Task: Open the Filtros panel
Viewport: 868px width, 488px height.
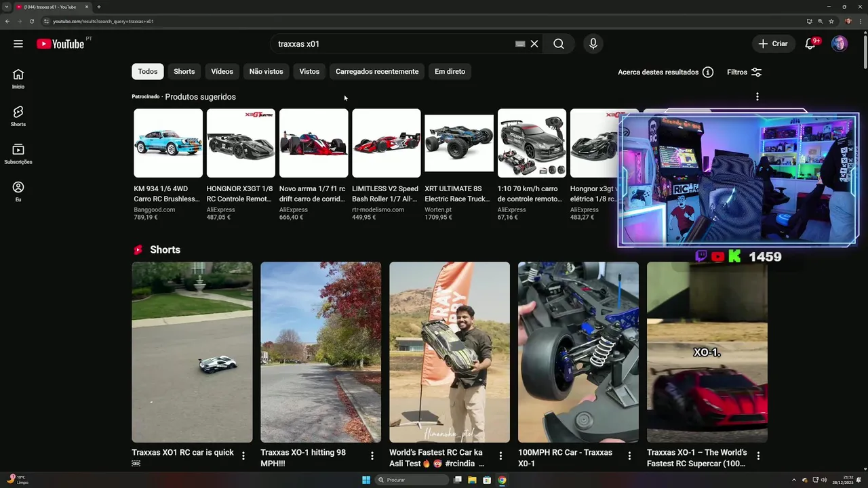Action: (x=745, y=72)
